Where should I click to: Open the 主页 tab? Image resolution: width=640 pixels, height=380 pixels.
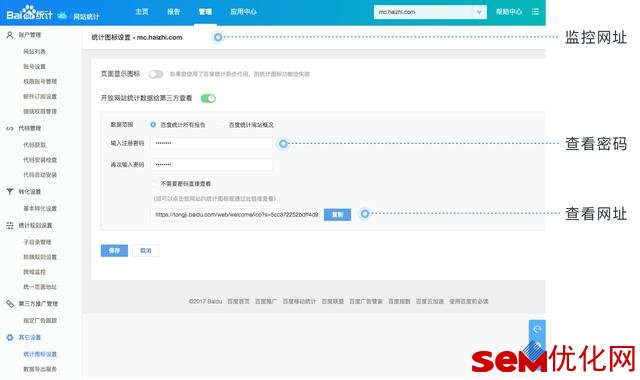pyautogui.click(x=142, y=12)
